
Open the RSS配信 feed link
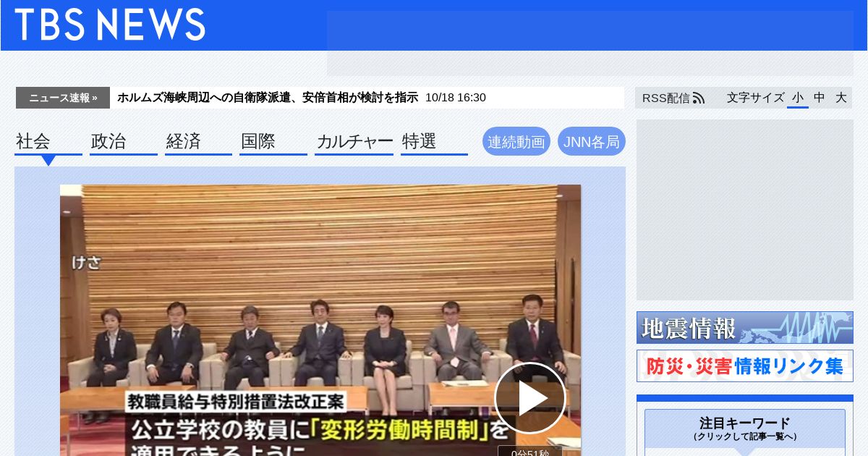pyautogui.click(x=673, y=98)
